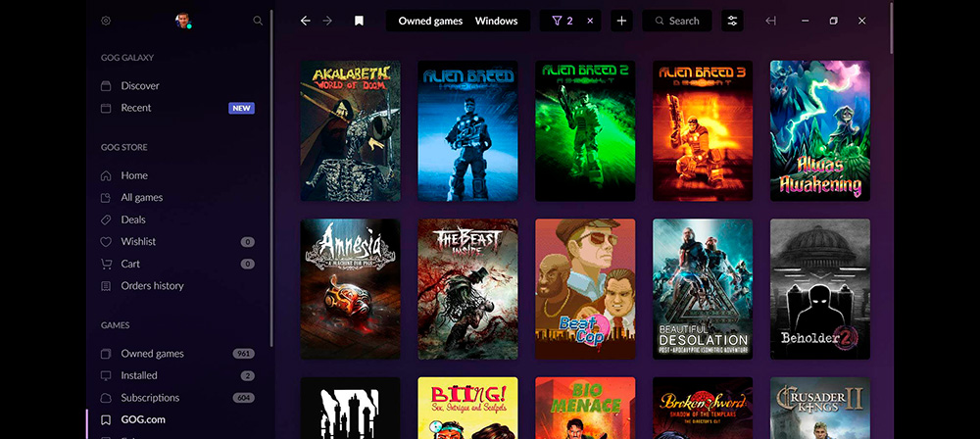
Task: Click the Owned games icon
Action: tap(106, 354)
